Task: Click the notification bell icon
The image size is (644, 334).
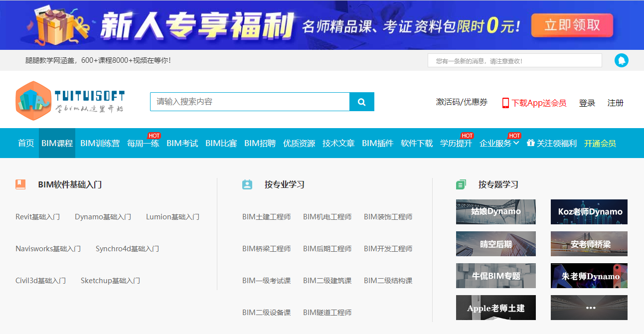Action: coord(621,60)
